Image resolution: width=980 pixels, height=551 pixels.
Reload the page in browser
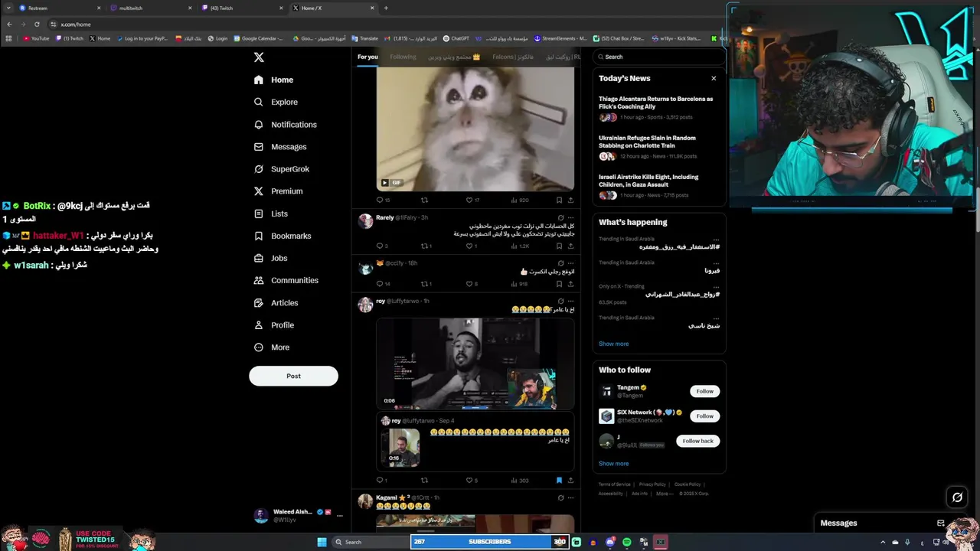(37, 24)
